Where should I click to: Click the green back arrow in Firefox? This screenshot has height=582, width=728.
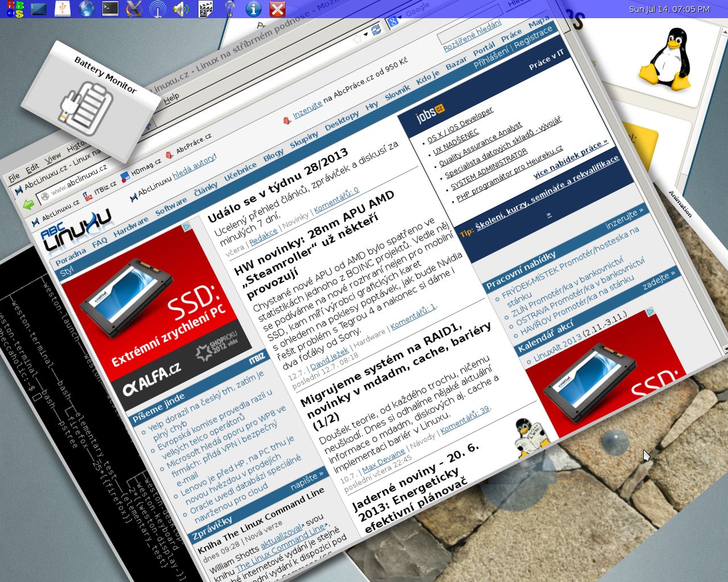coord(27,206)
